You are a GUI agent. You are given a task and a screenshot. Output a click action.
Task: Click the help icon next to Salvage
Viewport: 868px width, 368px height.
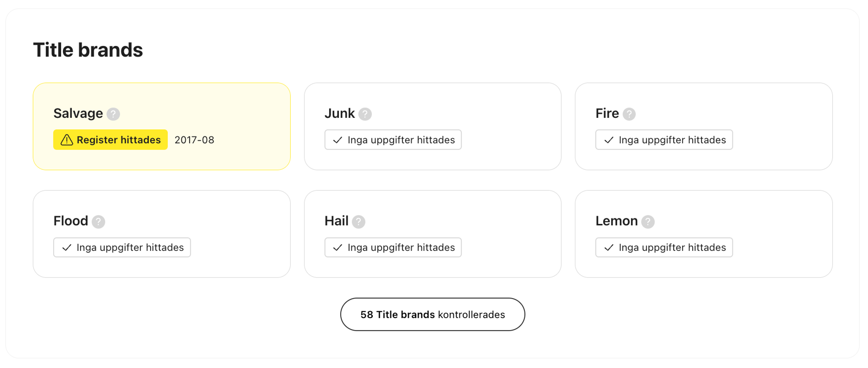(x=113, y=114)
